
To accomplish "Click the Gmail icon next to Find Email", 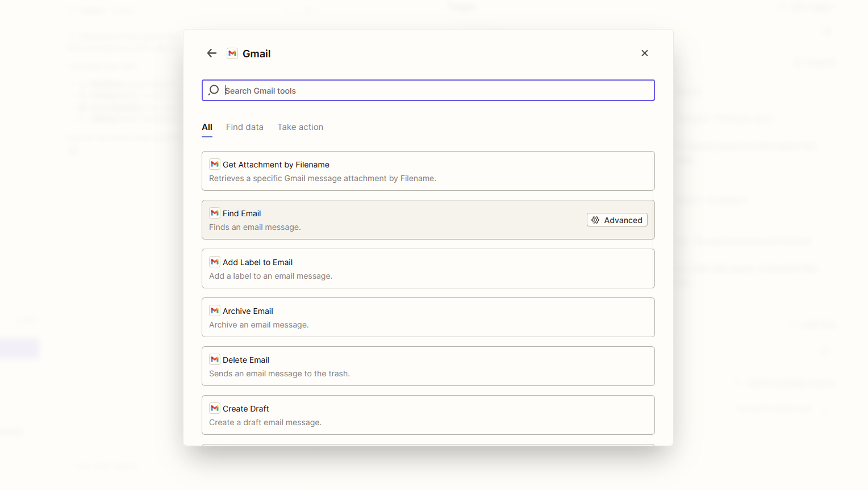I will [x=214, y=213].
